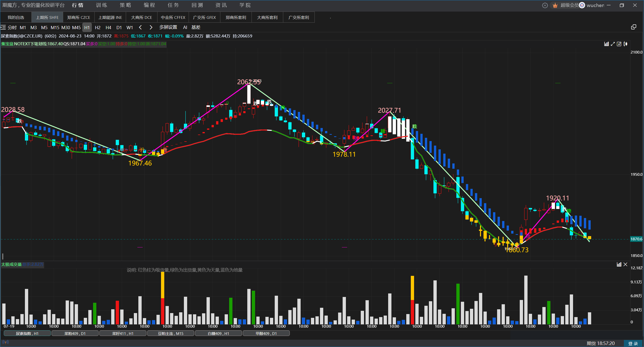This screenshot has width=644, height=347.
Task: Click the main chart fullscreen expand arrows icon
Action: [x=613, y=44]
